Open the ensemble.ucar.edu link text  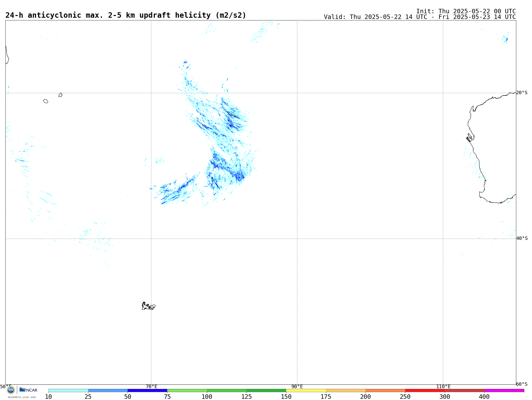click(x=22, y=397)
